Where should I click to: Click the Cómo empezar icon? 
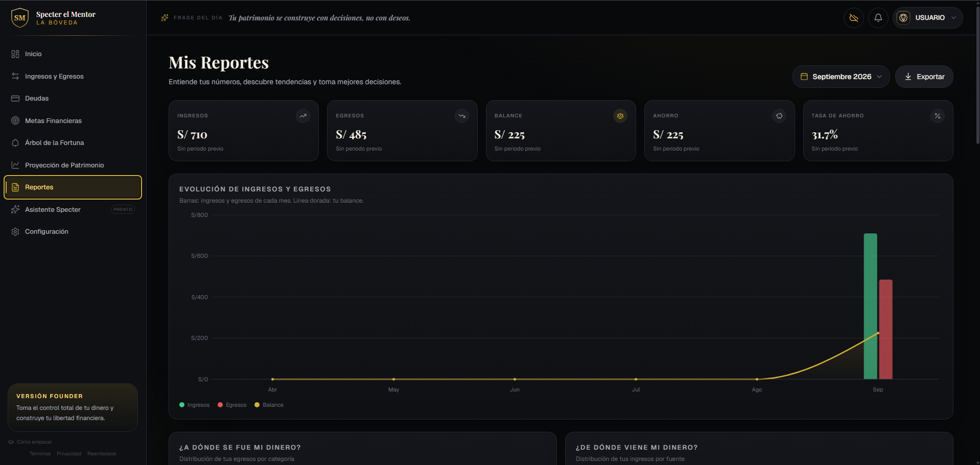pos(11,442)
